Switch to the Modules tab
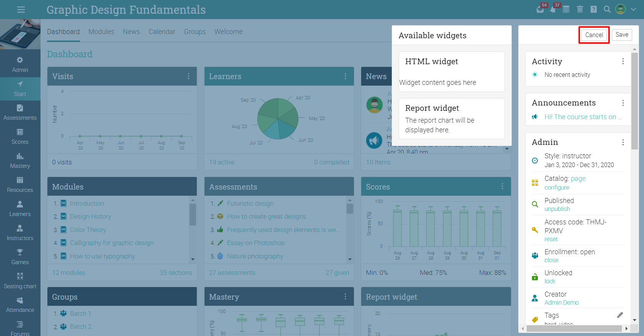This screenshot has width=644, height=336. point(101,32)
